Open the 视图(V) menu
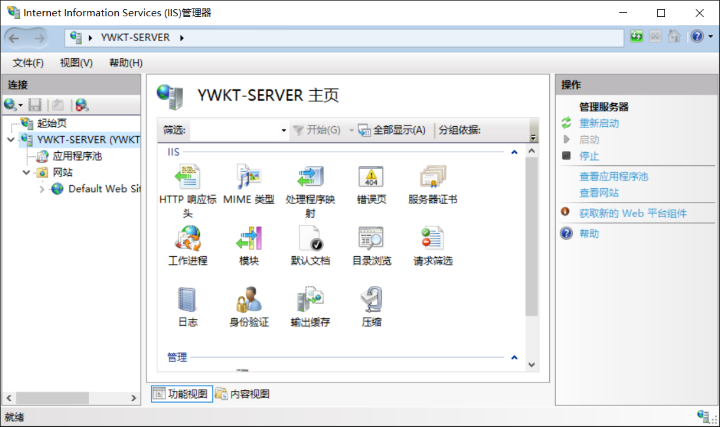Screen dimensions: 720x427 pos(76,63)
